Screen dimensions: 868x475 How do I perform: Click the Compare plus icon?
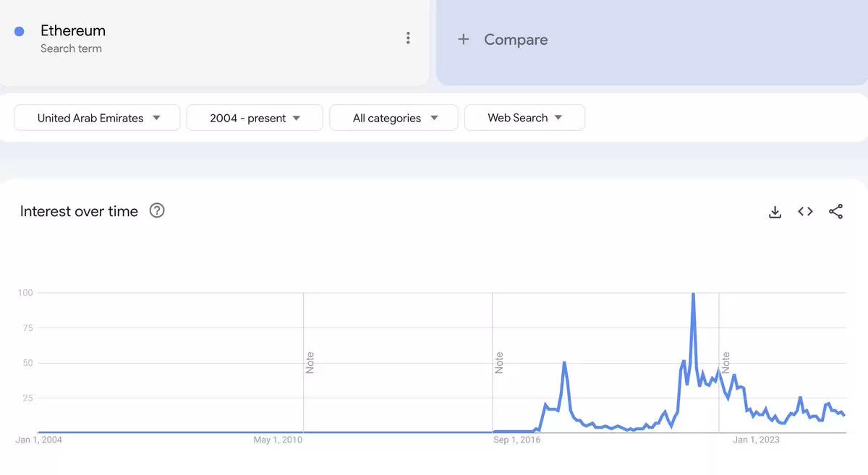pyautogui.click(x=464, y=40)
